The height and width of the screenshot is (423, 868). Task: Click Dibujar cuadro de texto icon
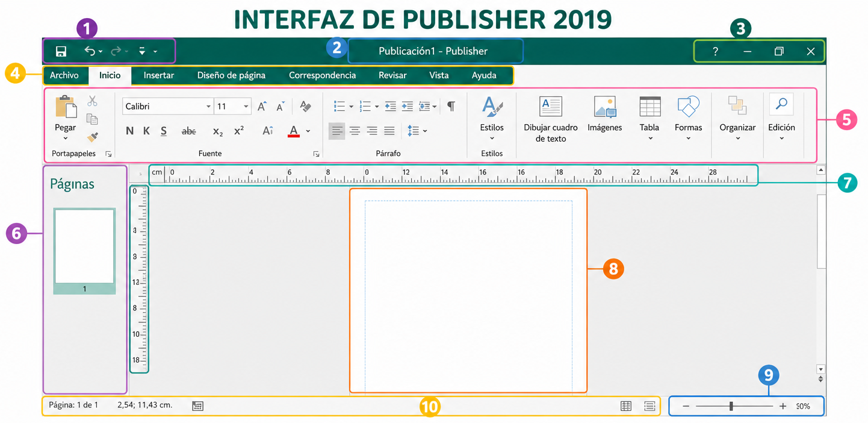pos(550,107)
